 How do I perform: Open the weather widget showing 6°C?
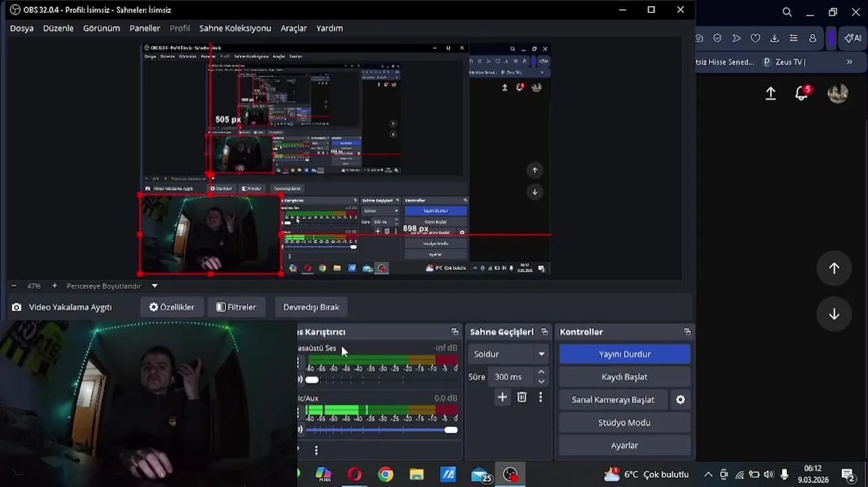pyautogui.click(x=646, y=475)
